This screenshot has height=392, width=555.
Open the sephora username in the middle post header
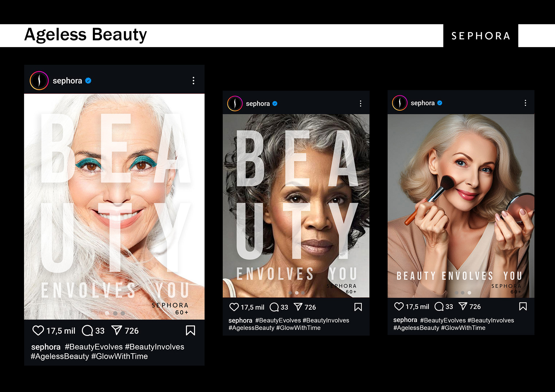258,103
